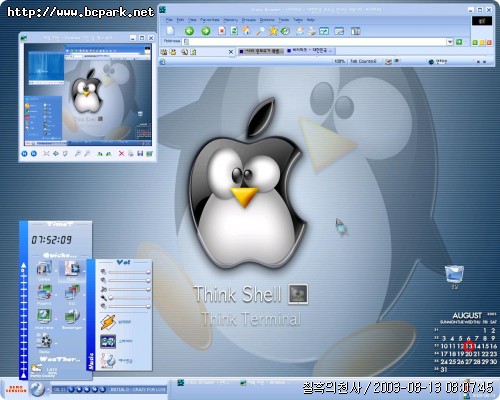
Task: Open the Tabs menu in Crazy Browser
Action: (x=298, y=20)
